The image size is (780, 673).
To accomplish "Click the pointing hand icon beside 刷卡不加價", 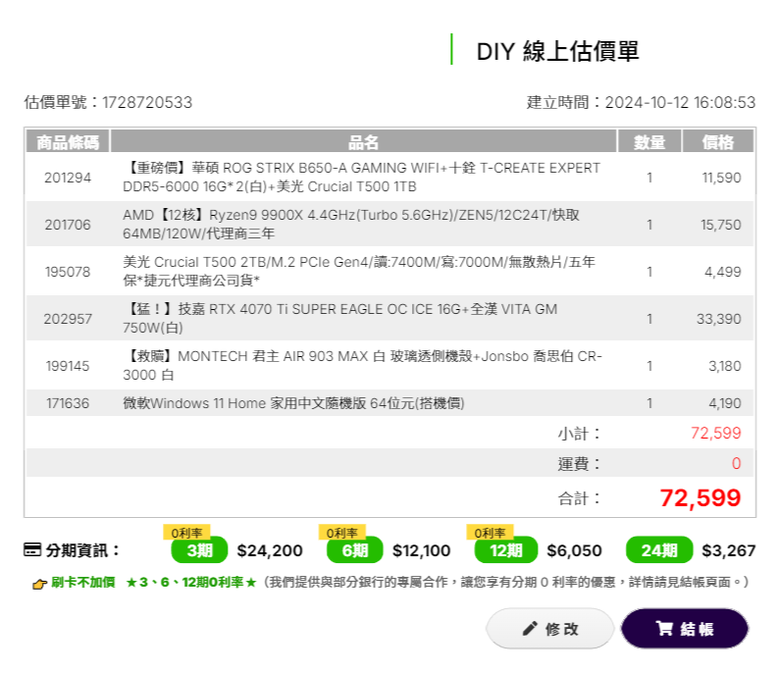I will click(39, 583).
